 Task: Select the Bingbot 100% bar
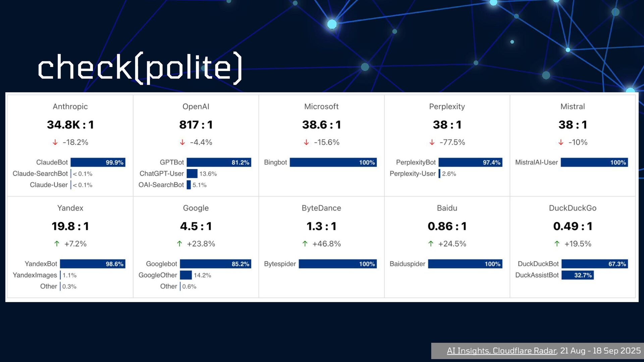click(x=333, y=162)
